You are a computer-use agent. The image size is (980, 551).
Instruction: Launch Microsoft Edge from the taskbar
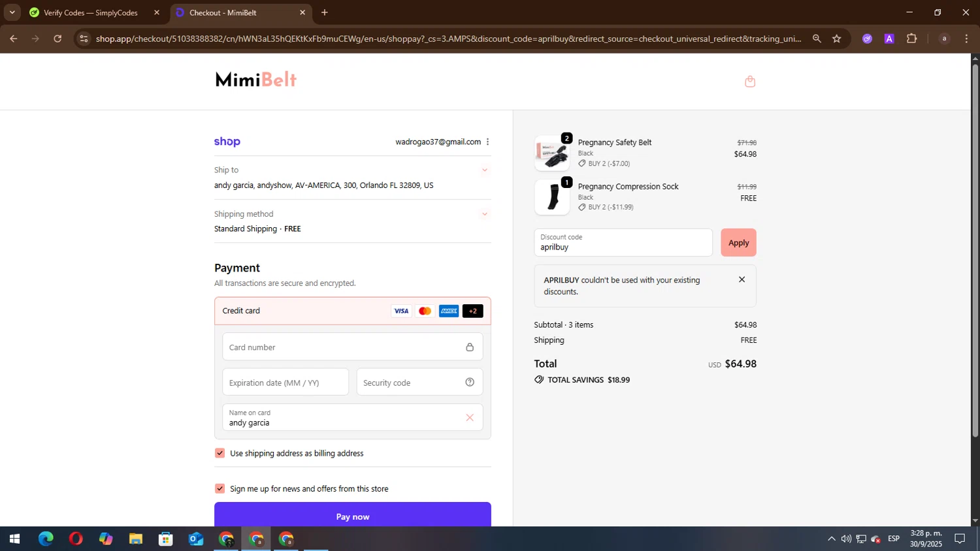point(46,539)
